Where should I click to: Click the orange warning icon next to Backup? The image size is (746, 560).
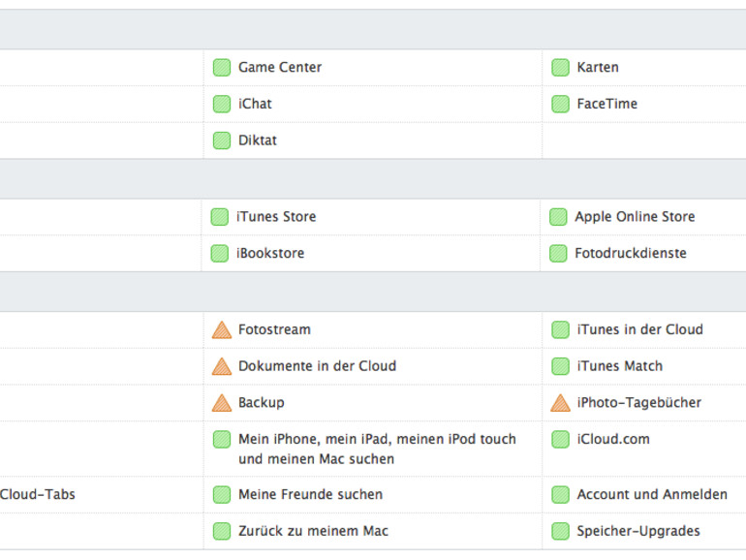tap(222, 403)
